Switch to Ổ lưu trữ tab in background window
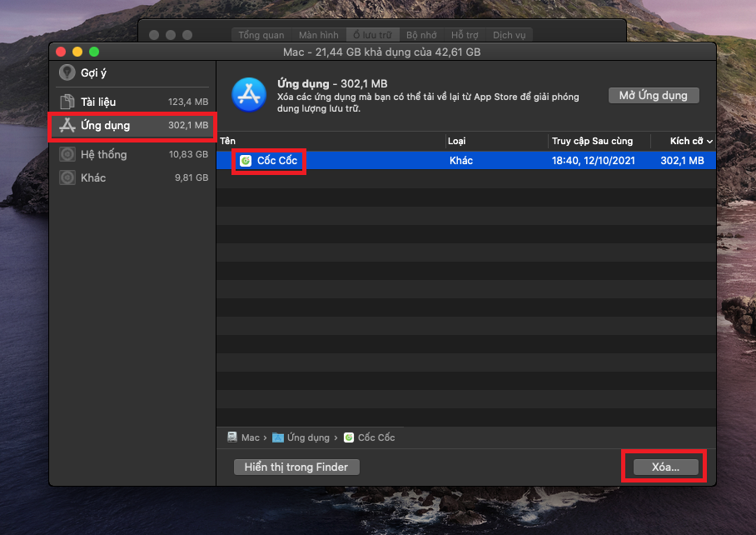 (x=372, y=35)
